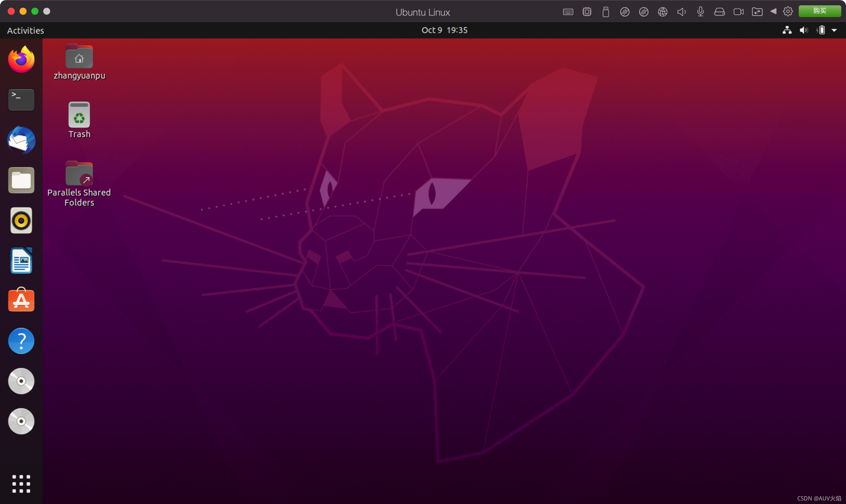Show all applications grid

coord(21,484)
